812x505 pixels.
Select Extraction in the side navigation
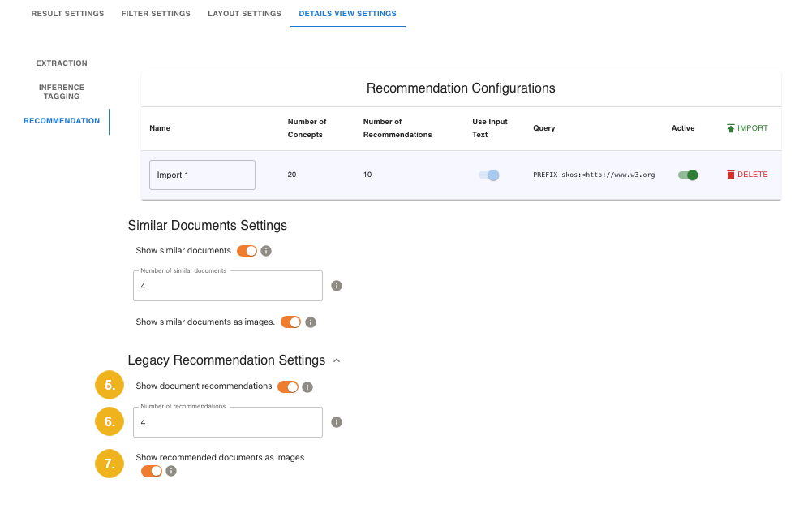[62, 63]
